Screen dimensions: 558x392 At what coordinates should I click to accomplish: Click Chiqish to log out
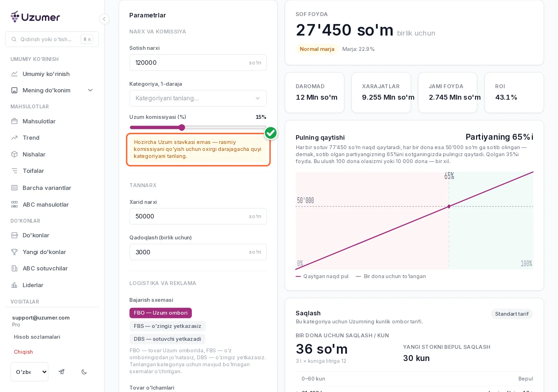23,352
